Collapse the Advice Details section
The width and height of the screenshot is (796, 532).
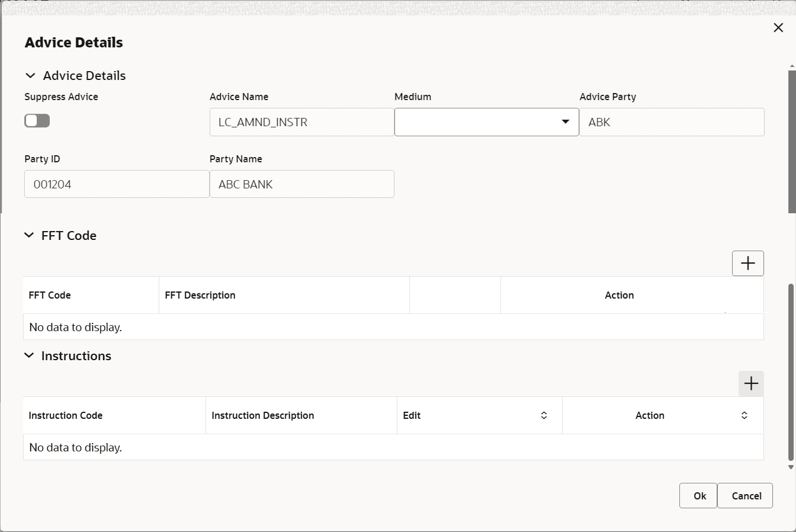30,76
